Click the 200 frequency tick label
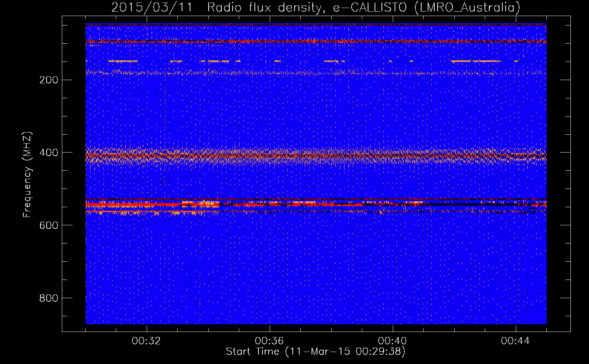Screen dimensions: 589x364 point(49,80)
